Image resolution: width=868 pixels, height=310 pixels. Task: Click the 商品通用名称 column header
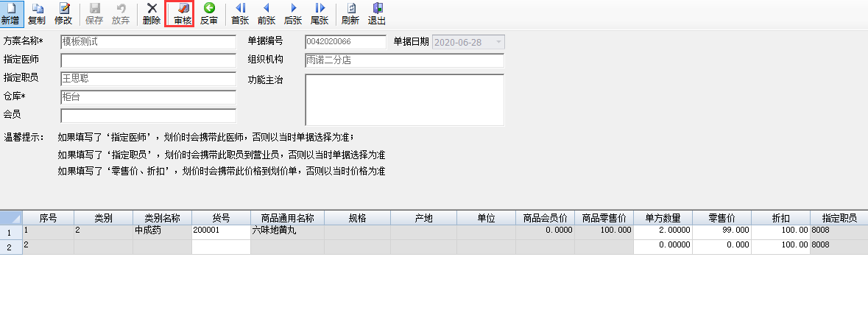coord(287,217)
